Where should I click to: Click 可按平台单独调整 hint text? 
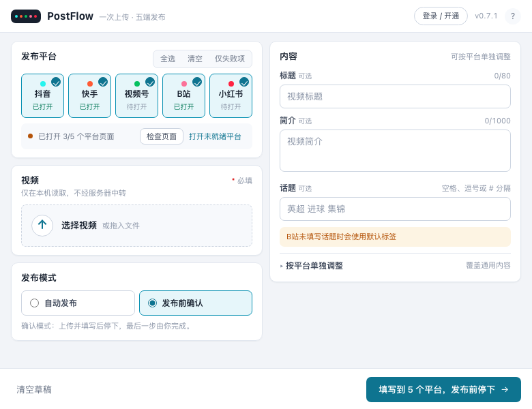[x=481, y=57]
